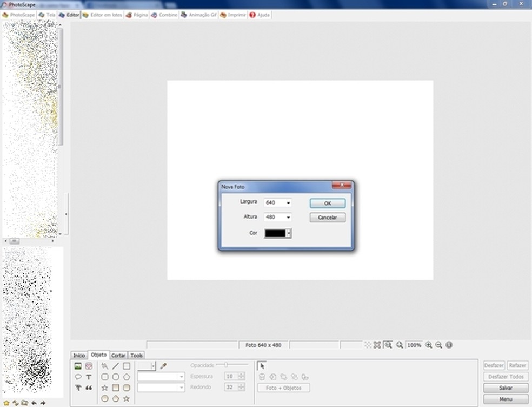
Task: Click the Espessura value stepper
Action: (x=241, y=376)
